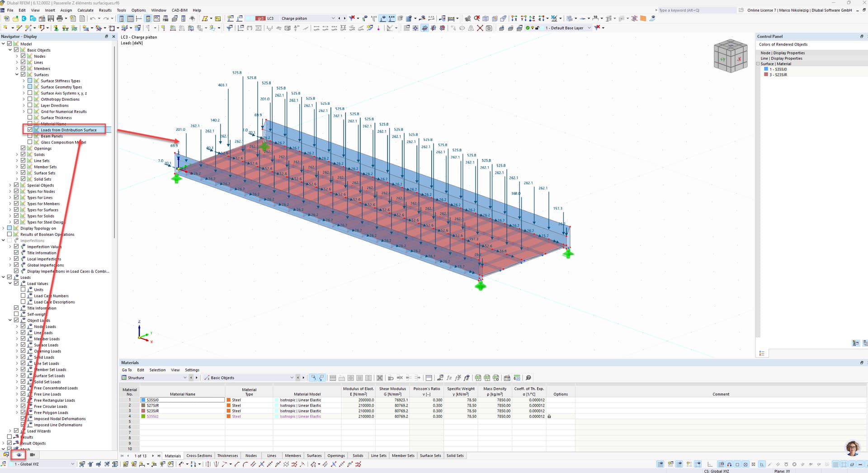868x473 pixels.
Task: Expand the Openings tree node
Action: click(x=17, y=148)
